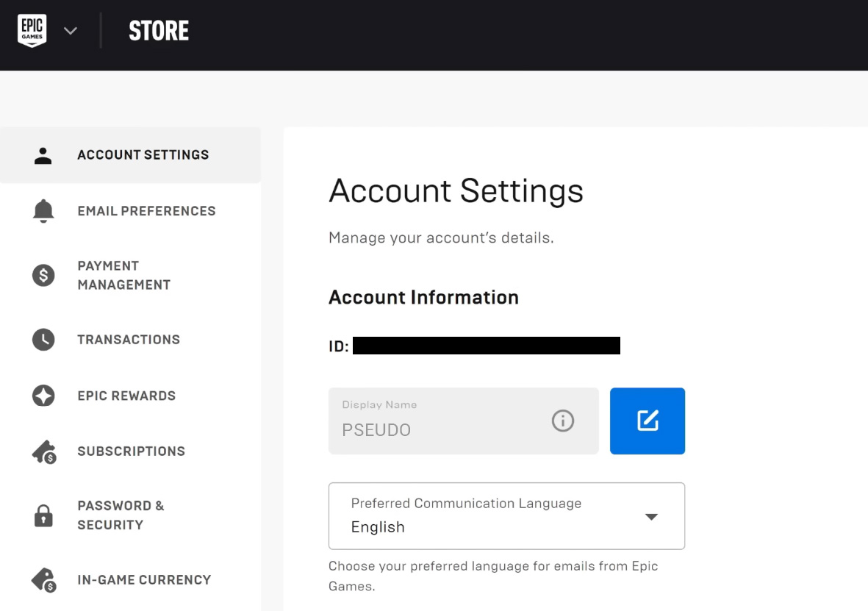Select ACCOUNT SETTINGS in sidebar
The height and width of the screenshot is (611, 868).
tap(131, 155)
